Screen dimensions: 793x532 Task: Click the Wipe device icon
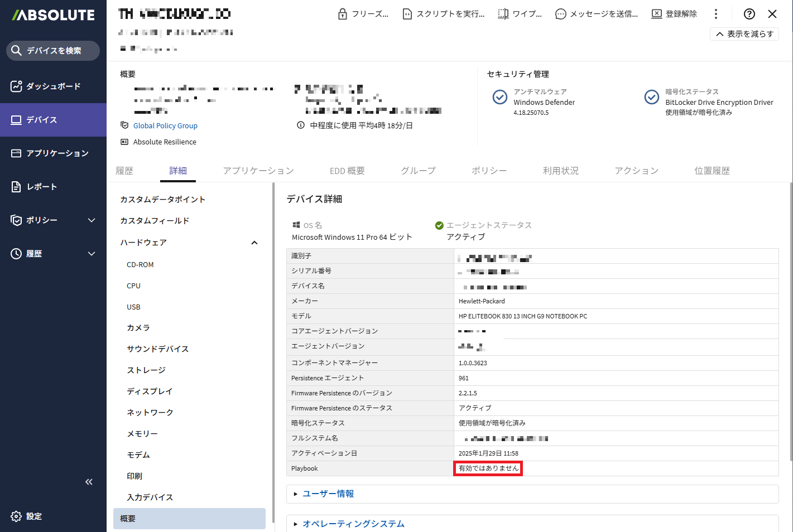[503, 14]
